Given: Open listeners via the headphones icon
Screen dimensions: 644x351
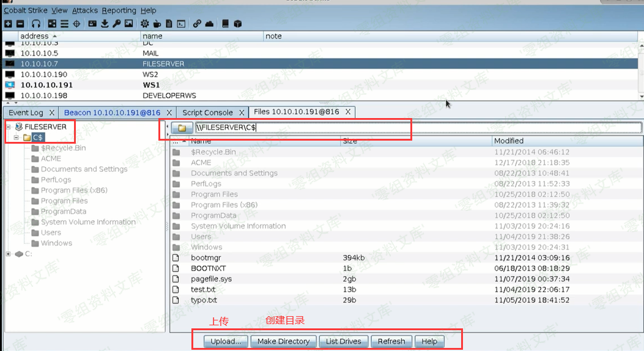Looking at the screenshot, I should [36, 24].
